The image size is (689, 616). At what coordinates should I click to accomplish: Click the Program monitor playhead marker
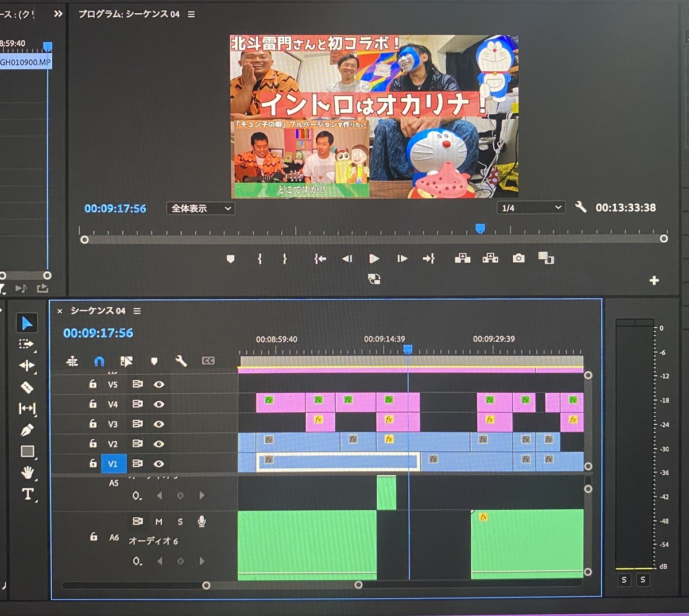480,228
